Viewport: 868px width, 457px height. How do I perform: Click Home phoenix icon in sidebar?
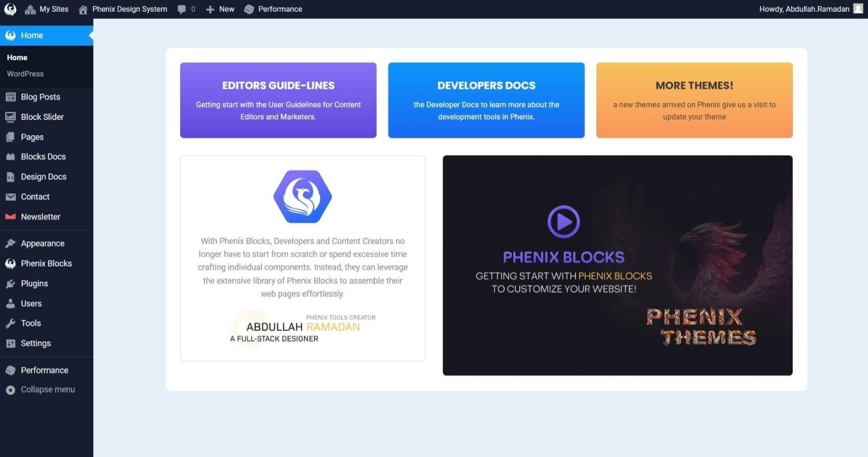tap(11, 35)
